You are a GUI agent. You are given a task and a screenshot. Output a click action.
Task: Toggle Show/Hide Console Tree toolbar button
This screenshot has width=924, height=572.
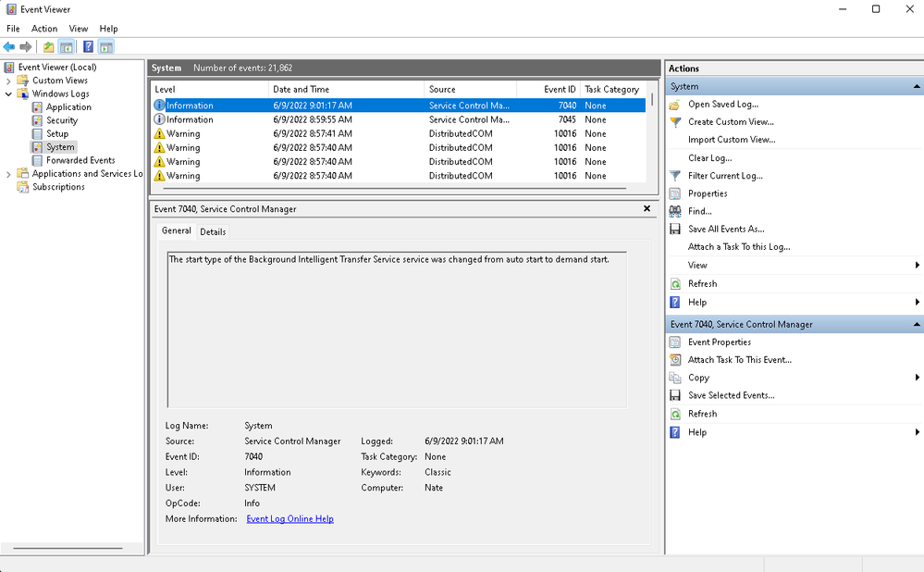click(x=67, y=47)
